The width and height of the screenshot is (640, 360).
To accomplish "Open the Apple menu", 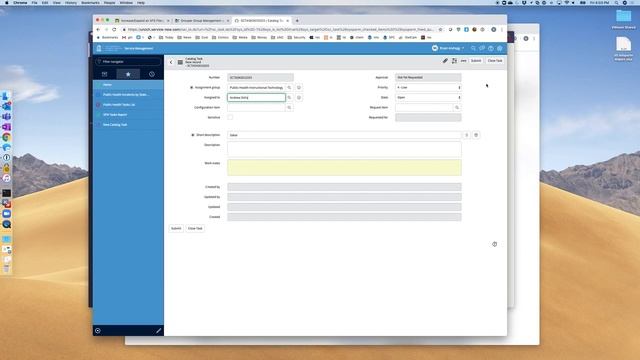I will pyautogui.click(x=6, y=2).
